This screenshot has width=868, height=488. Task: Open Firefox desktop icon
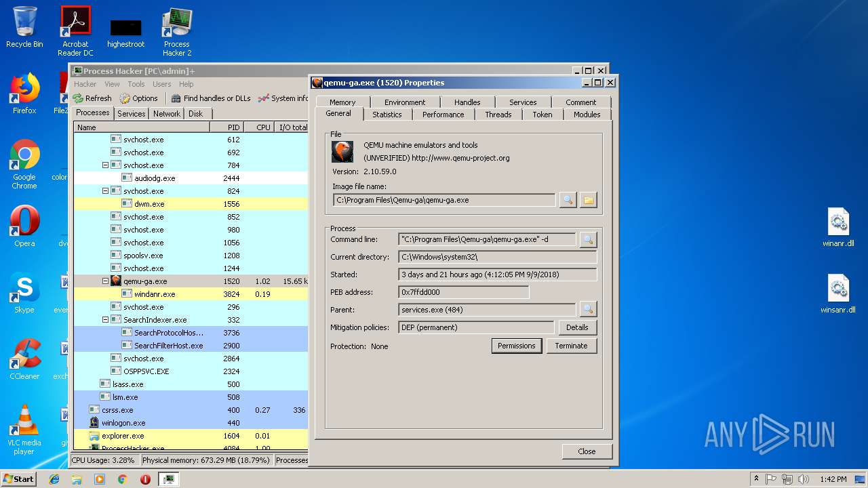pos(24,94)
